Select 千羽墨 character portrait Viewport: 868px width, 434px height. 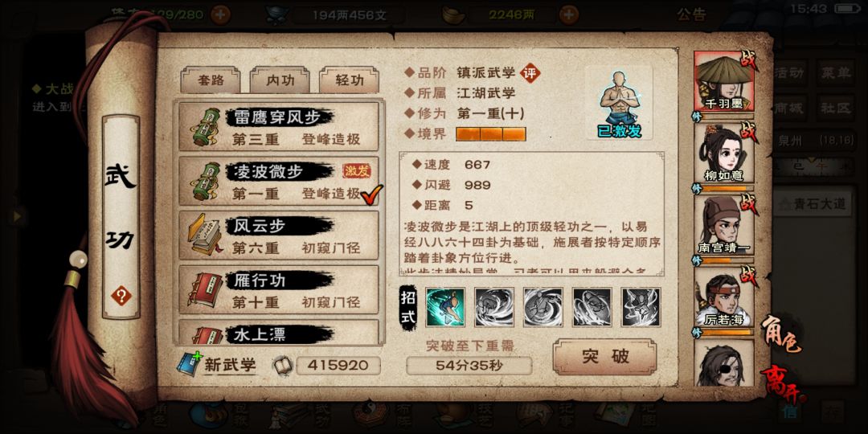coord(723,81)
